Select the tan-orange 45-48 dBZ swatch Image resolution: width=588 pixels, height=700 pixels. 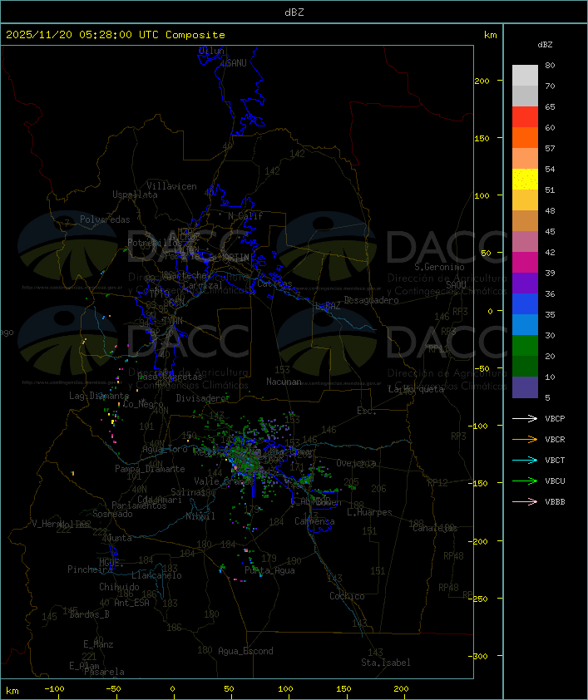click(x=525, y=221)
